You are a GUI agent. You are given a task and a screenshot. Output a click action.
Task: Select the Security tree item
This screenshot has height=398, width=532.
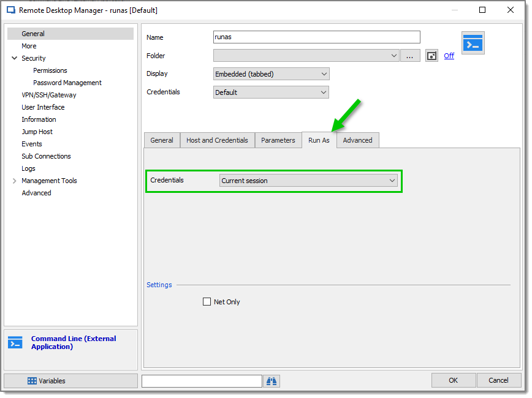click(x=34, y=58)
